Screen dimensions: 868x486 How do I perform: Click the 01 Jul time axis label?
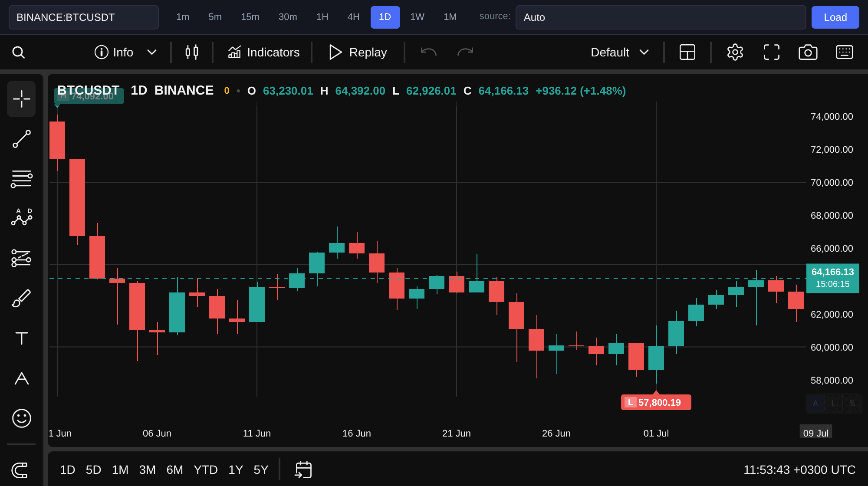656,433
